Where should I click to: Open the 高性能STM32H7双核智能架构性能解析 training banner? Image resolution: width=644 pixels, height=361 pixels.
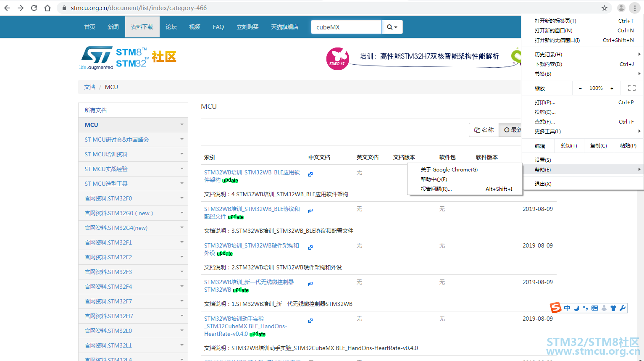coord(429,56)
